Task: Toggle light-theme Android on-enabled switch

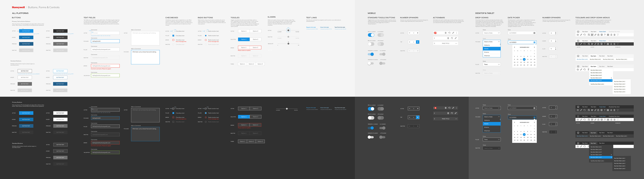Action: point(371,54)
